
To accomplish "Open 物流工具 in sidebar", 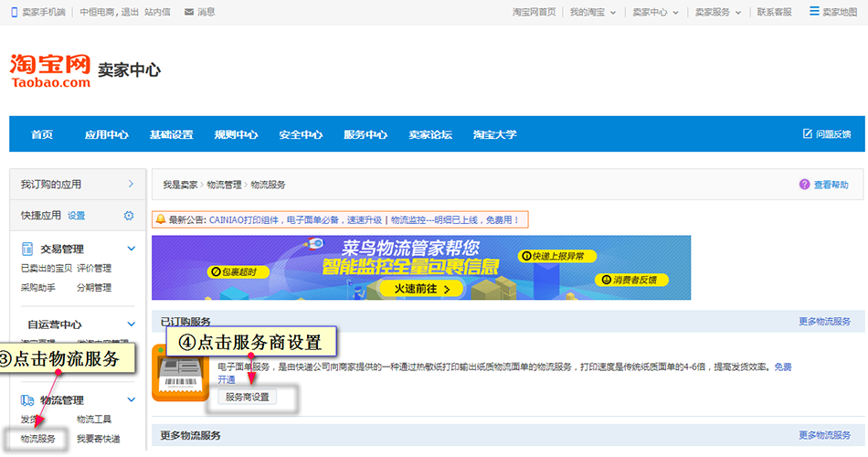I will [94, 420].
